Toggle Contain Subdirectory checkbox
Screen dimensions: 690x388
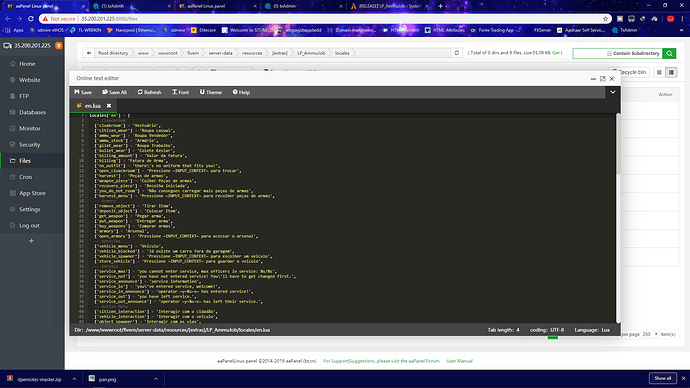tap(609, 53)
